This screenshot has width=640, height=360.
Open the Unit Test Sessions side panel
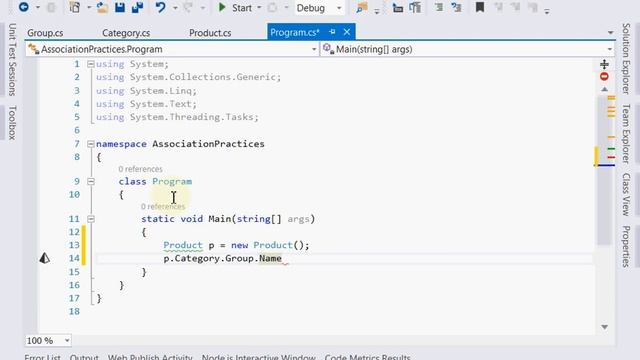tap(12, 59)
